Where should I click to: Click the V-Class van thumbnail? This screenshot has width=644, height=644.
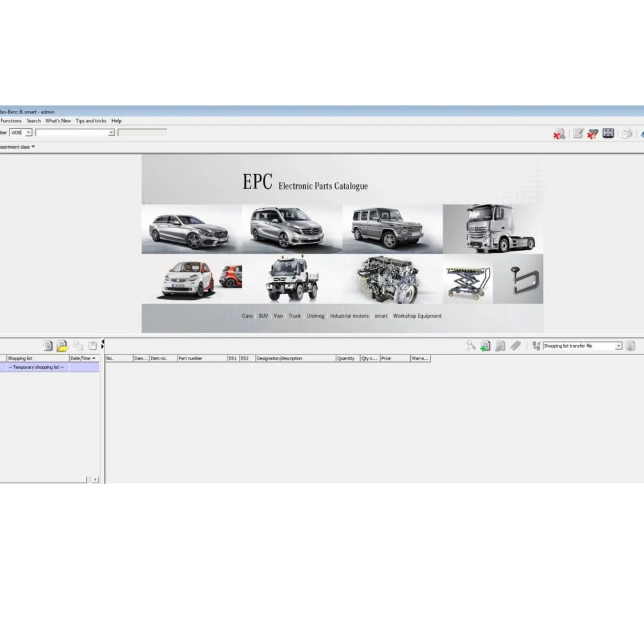292,229
